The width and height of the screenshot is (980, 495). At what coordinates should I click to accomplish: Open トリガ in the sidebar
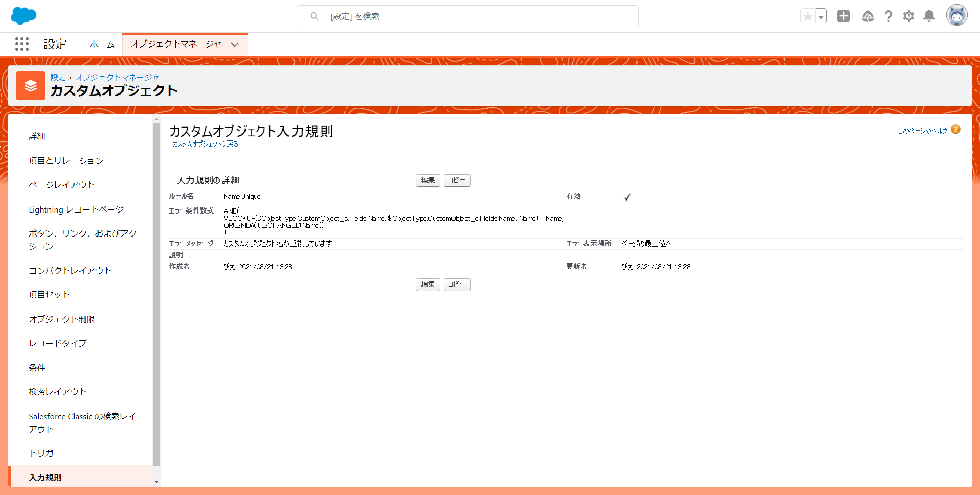(41, 453)
